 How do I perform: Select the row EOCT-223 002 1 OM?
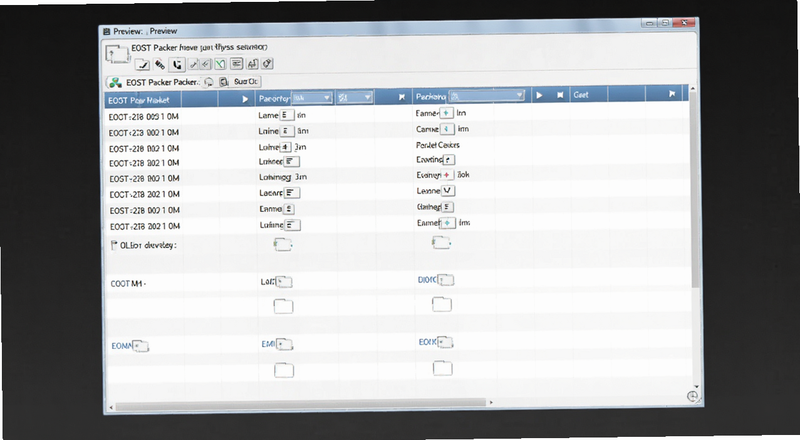click(x=143, y=133)
